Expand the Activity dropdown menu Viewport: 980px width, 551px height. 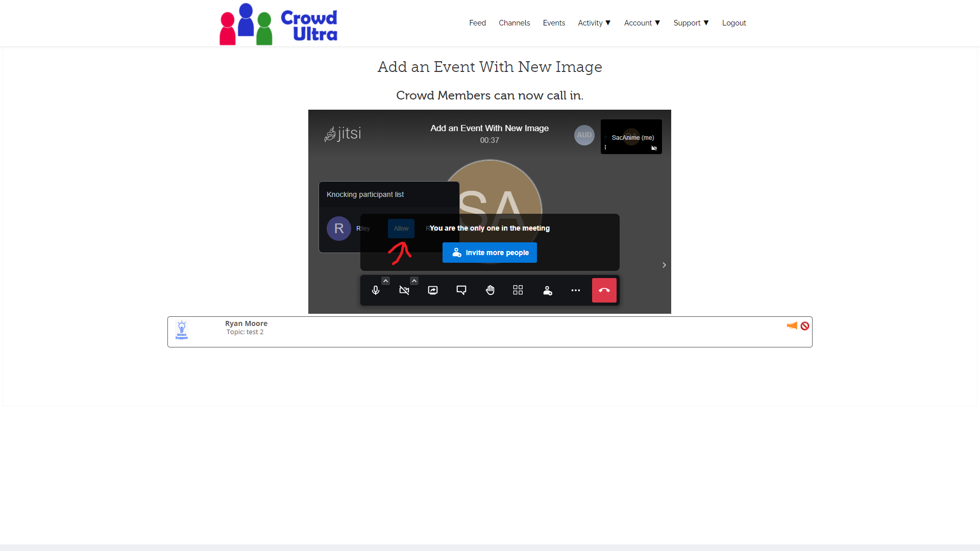594,22
